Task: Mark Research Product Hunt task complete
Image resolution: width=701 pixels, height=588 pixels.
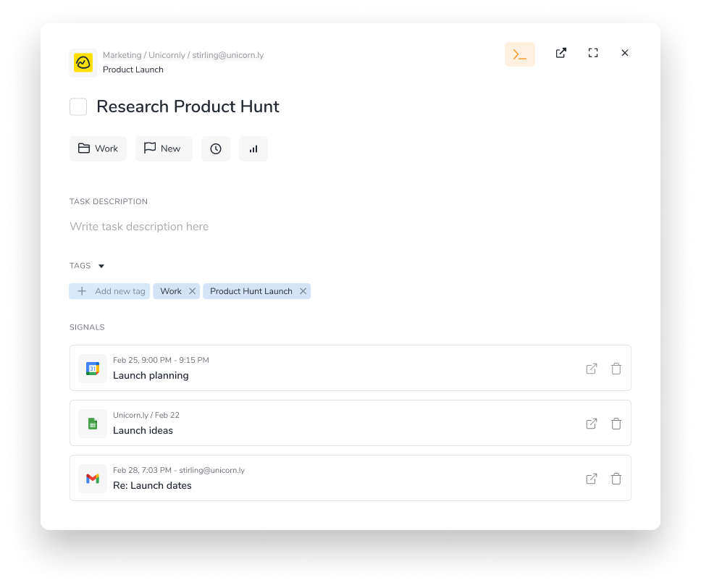Action: (78, 107)
